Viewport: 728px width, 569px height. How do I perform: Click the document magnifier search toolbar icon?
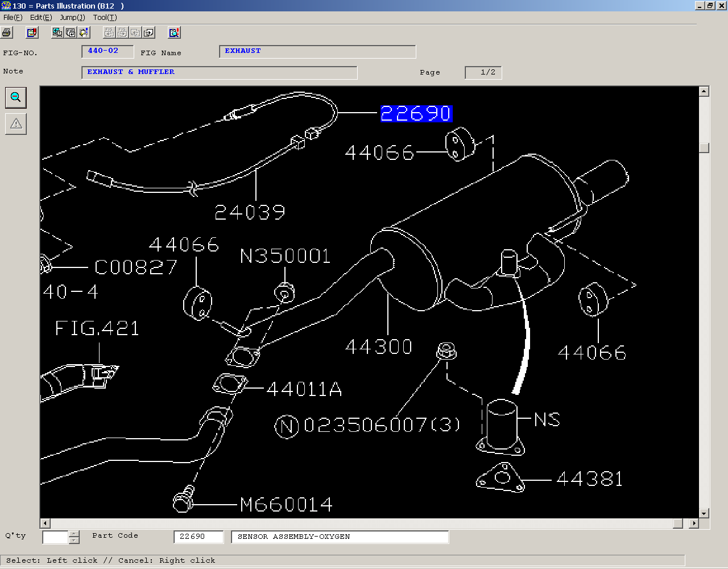pos(174,32)
